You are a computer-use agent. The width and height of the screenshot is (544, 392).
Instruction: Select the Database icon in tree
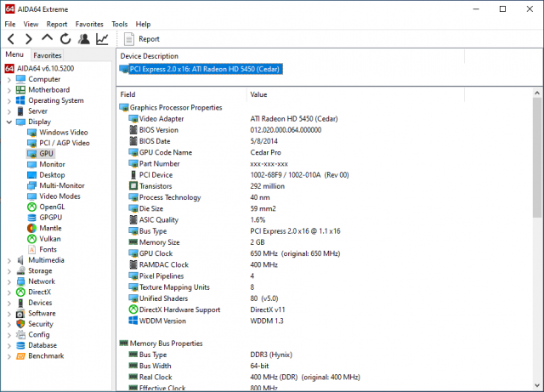[x=20, y=345]
